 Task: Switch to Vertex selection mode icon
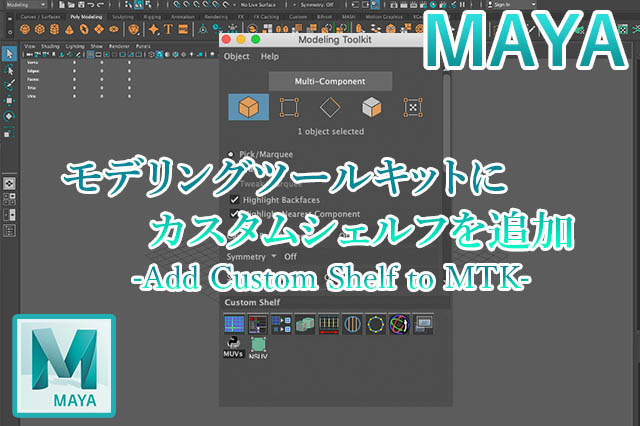289,108
